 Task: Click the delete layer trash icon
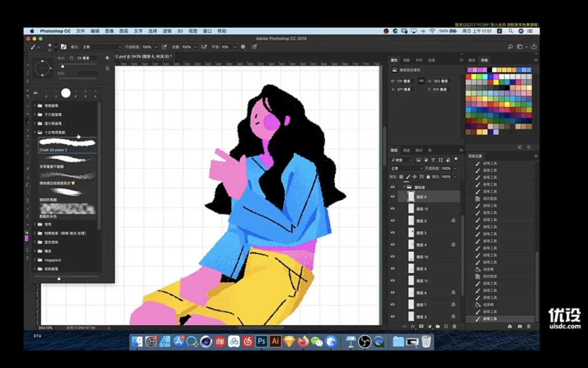click(454, 326)
